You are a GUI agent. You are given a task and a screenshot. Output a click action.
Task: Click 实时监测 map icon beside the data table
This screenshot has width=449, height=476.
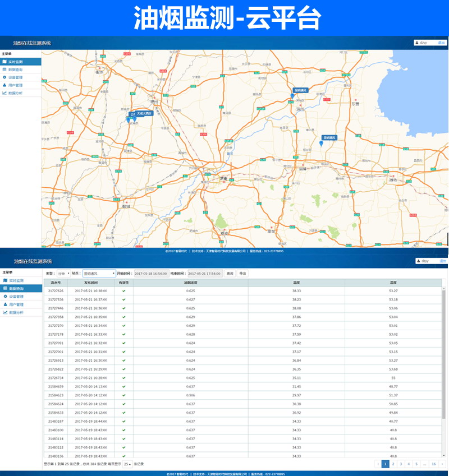click(4, 280)
